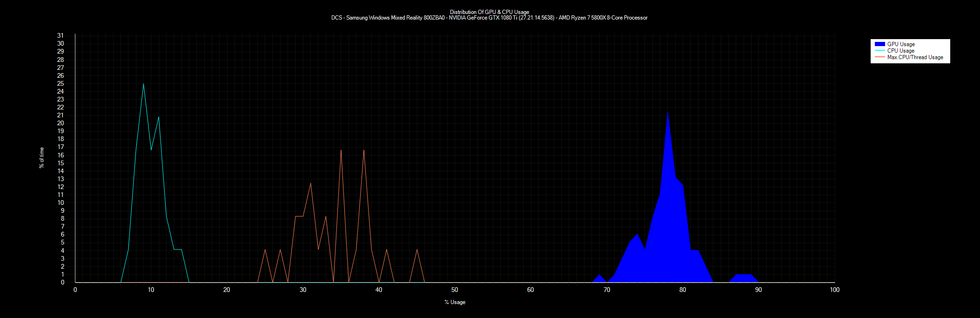Click the % Usage x-axis label
Viewport: 980px width, 318px height.
click(455, 302)
